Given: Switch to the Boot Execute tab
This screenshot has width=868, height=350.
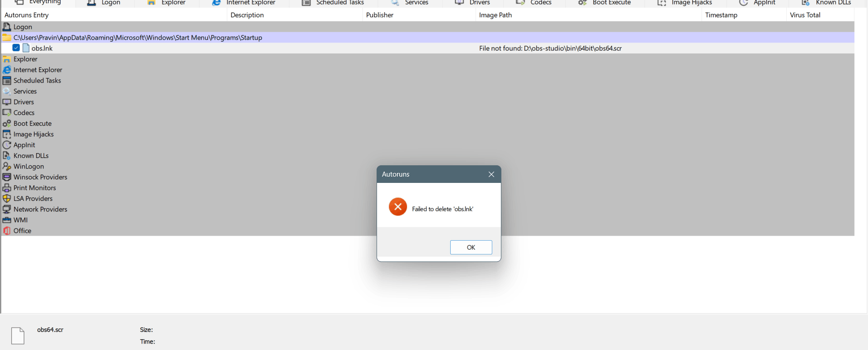Looking at the screenshot, I should [604, 3].
